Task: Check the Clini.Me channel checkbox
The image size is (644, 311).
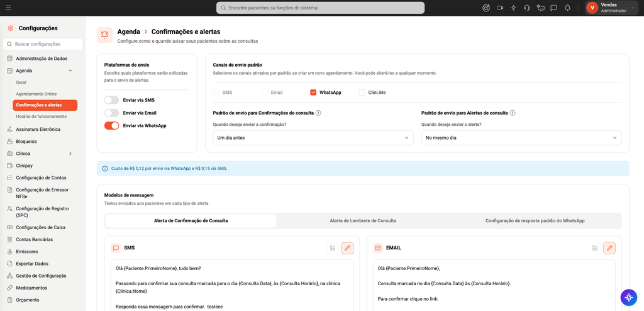Action: (362, 93)
